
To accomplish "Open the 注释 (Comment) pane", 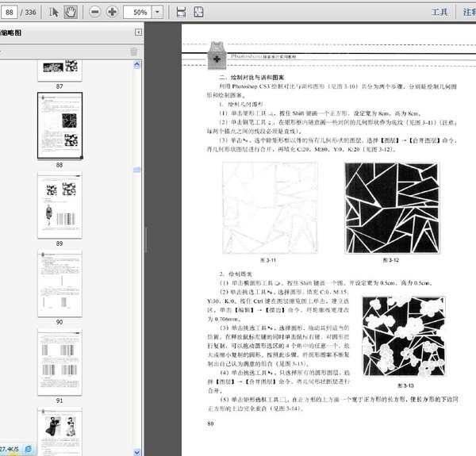I will coord(468,13).
